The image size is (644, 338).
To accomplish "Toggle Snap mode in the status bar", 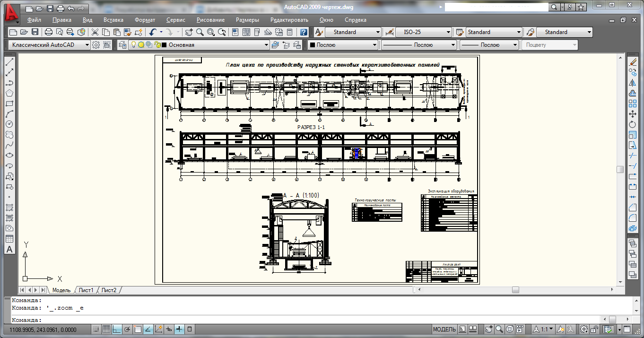I will click(96, 329).
